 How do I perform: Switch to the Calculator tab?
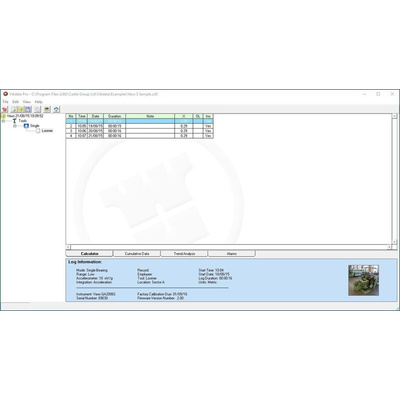(x=89, y=254)
